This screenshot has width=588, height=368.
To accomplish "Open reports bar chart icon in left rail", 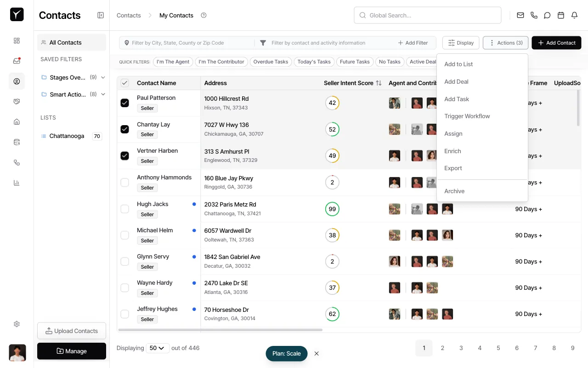I will pyautogui.click(x=17, y=183).
